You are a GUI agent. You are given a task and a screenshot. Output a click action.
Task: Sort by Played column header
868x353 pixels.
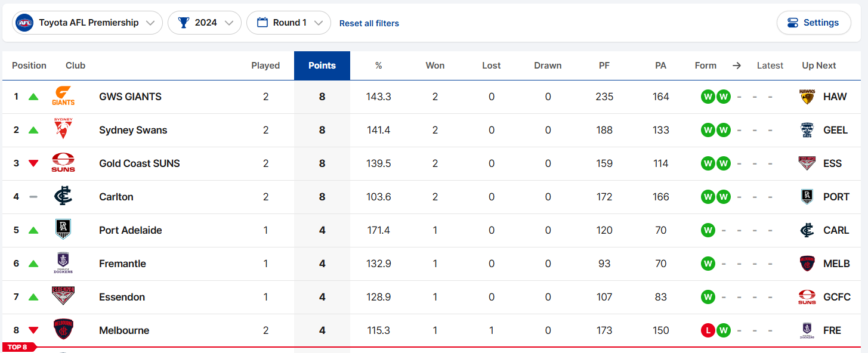click(x=265, y=66)
